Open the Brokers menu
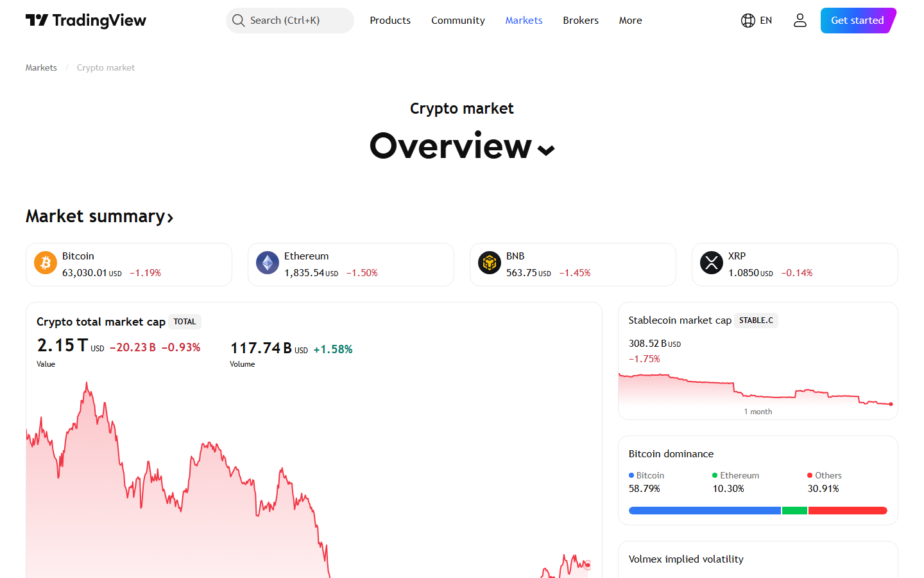Image resolution: width=924 pixels, height=578 pixels. click(581, 21)
